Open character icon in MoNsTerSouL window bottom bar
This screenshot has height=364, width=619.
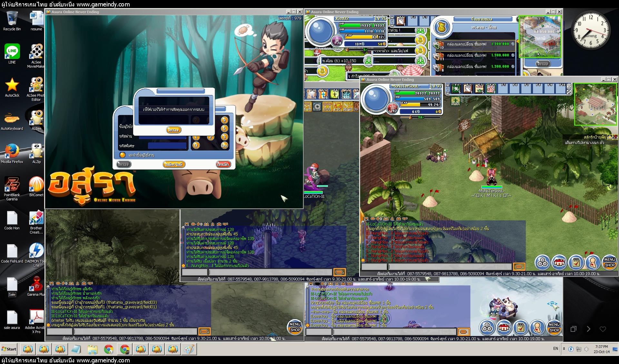coord(593,263)
